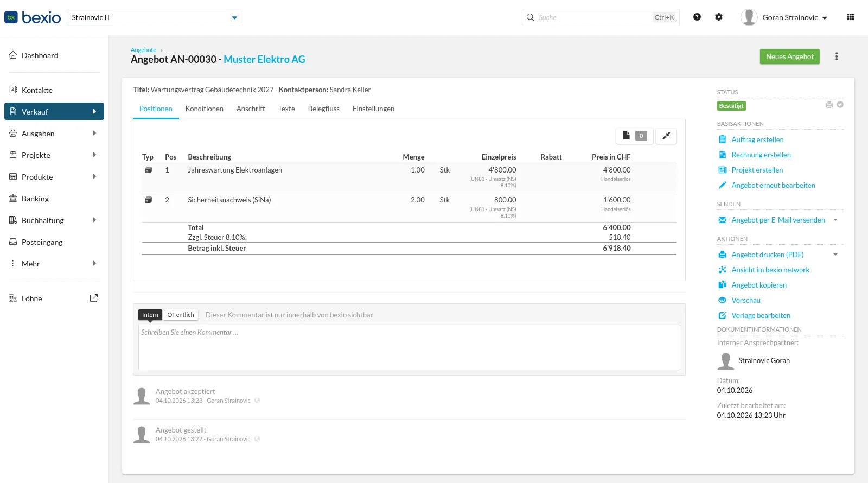Click the Vorschau eye icon
Viewport: 868px width, 483px height.
[722, 300]
